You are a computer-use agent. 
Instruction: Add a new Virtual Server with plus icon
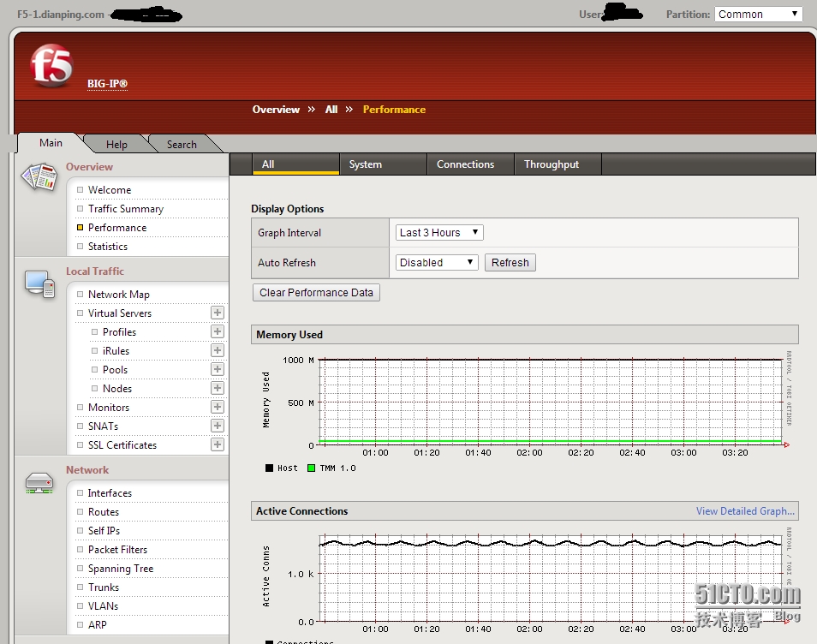pyautogui.click(x=218, y=313)
